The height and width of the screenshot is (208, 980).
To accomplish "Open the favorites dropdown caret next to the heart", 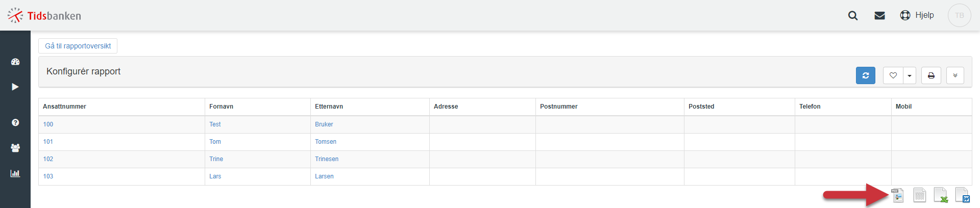I will tap(910, 75).
